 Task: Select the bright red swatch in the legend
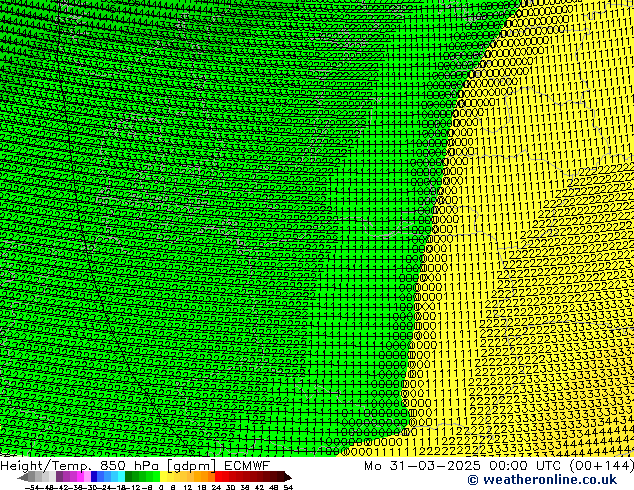click(x=219, y=476)
